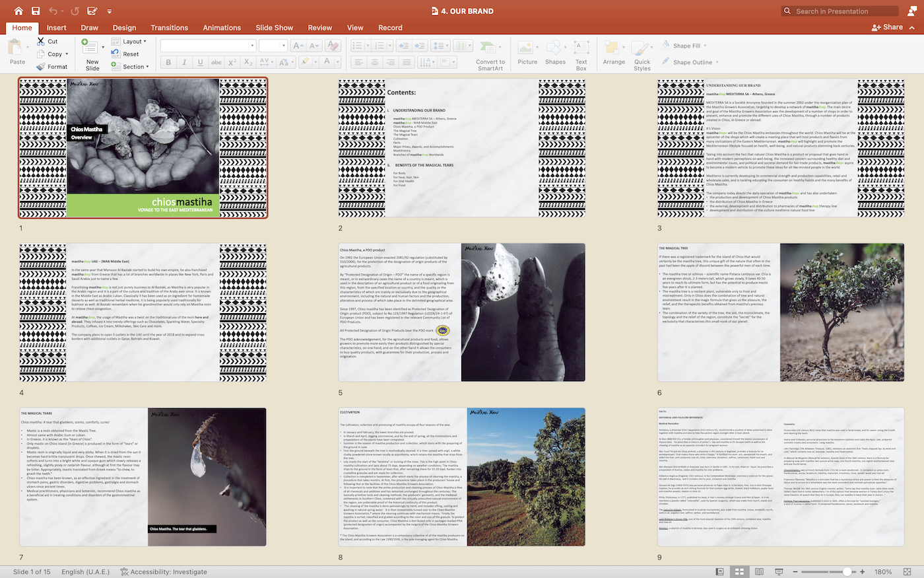Click the Save icon in title bar

(x=36, y=11)
